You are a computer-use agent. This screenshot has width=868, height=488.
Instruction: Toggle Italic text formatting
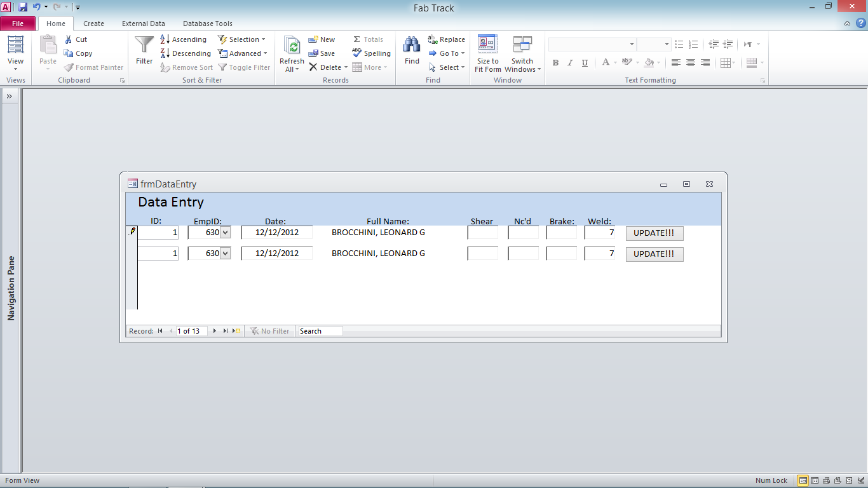(x=570, y=62)
